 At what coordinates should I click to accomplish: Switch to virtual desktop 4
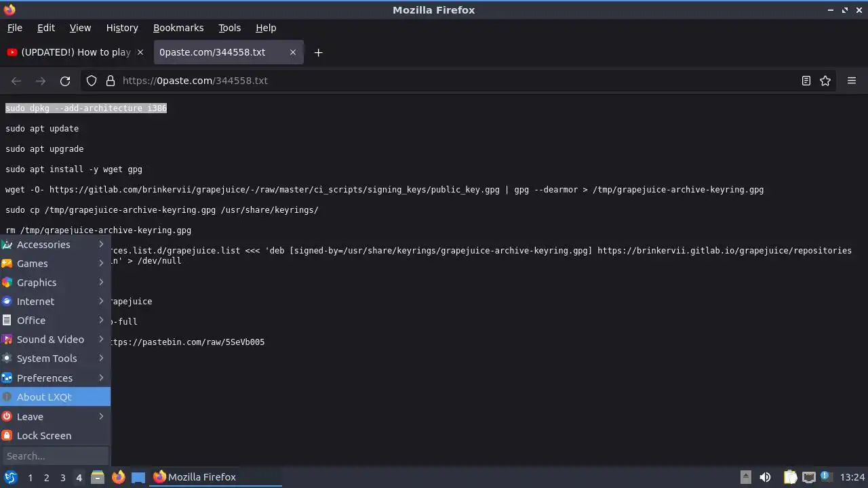pyautogui.click(x=79, y=478)
